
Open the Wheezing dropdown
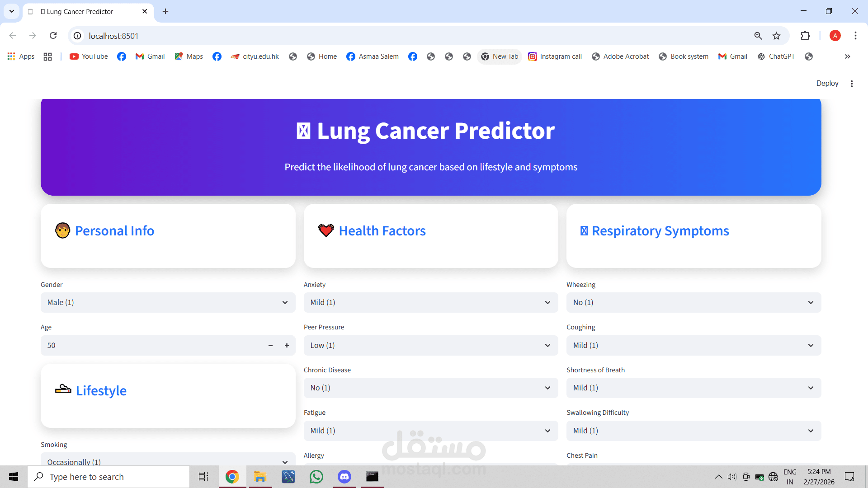(x=694, y=302)
